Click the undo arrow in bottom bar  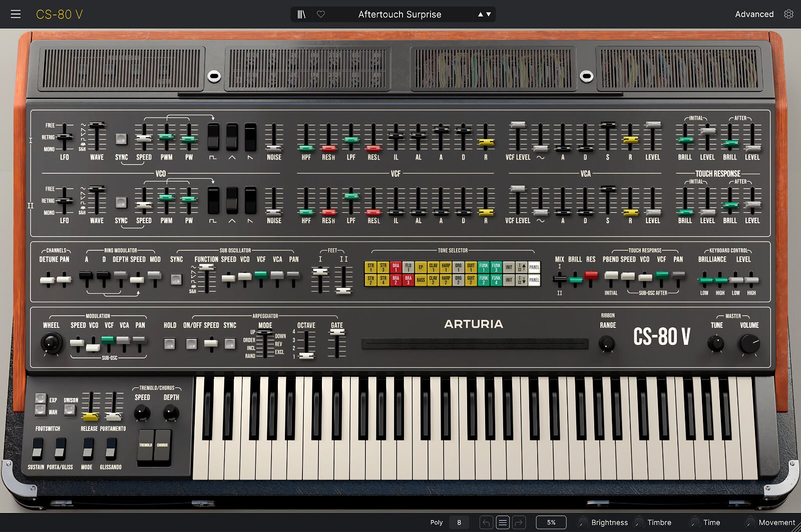coord(486,522)
